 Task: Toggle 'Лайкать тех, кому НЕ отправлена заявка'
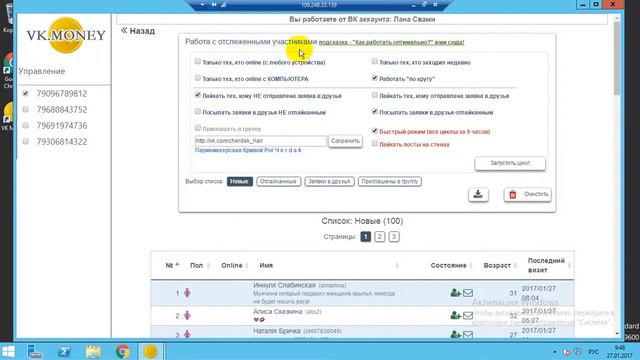point(198,95)
